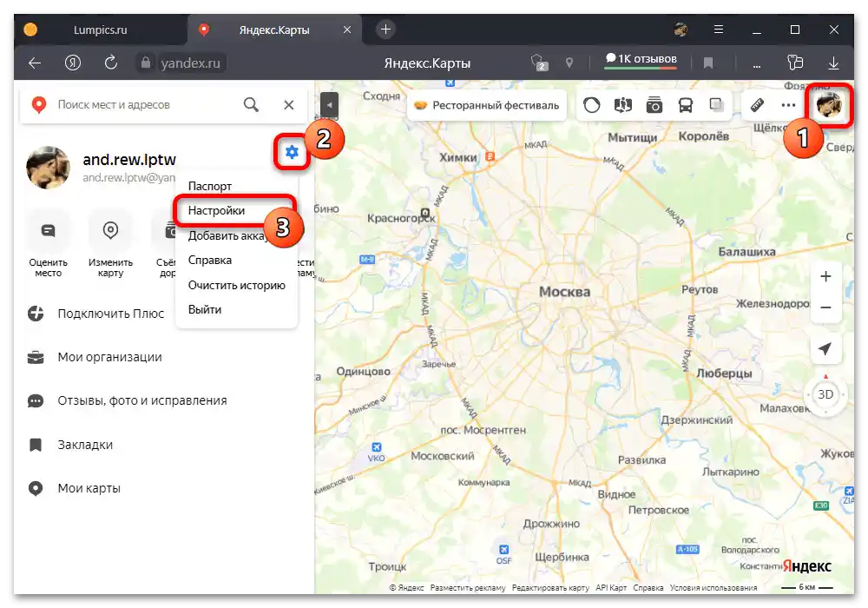This screenshot has width=868, height=608.
Task: Click the Москва label on map
Action: [x=565, y=292]
